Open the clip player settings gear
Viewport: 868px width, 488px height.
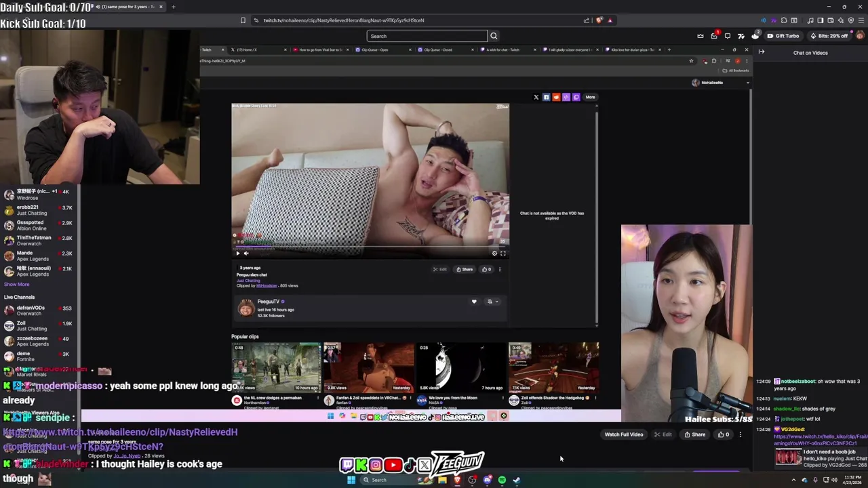click(494, 253)
